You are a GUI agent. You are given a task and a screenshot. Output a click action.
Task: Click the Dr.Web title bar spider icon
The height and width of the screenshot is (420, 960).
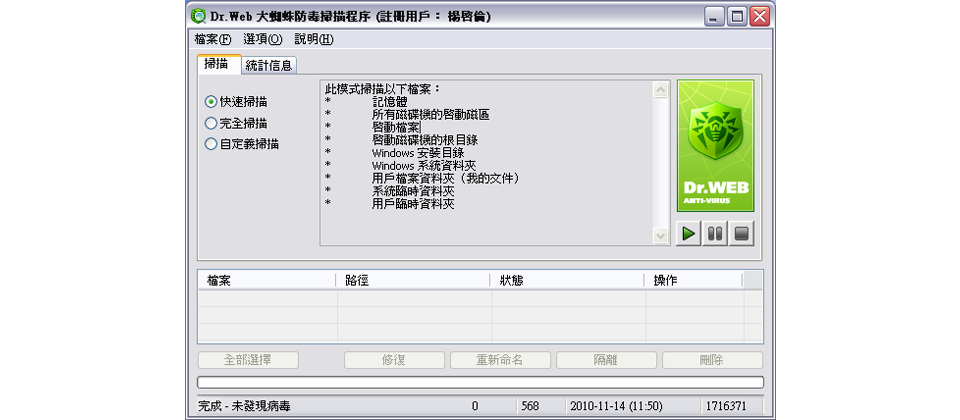click(x=198, y=16)
